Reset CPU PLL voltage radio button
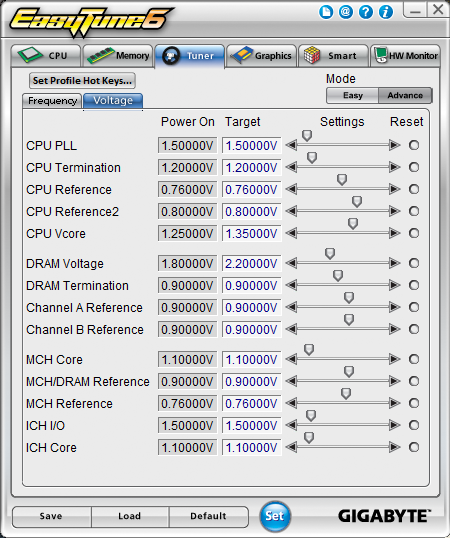The width and height of the screenshot is (450, 538). tap(414, 145)
